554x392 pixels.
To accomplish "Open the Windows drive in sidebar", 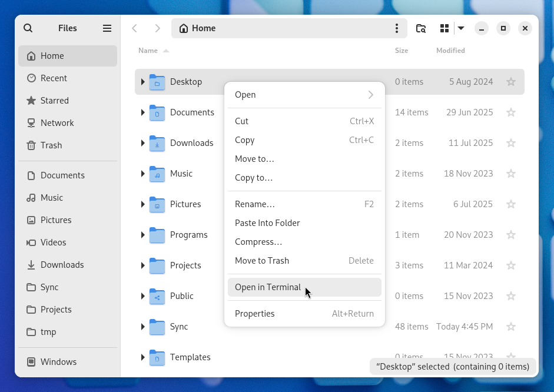I will [68, 361].
